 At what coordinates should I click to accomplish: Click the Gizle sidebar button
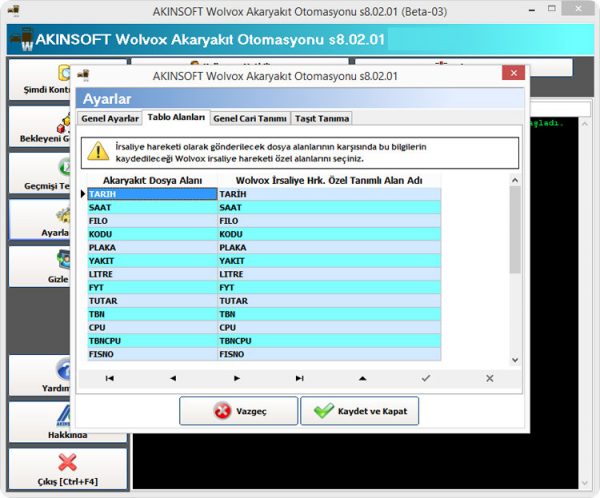click(x=40, y=266)
